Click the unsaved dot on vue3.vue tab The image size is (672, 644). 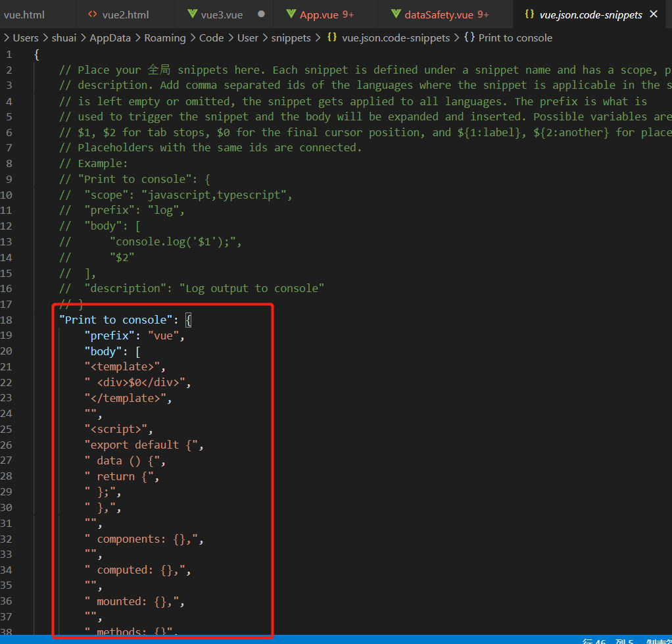pyautogui.click(x=261, y=14)
